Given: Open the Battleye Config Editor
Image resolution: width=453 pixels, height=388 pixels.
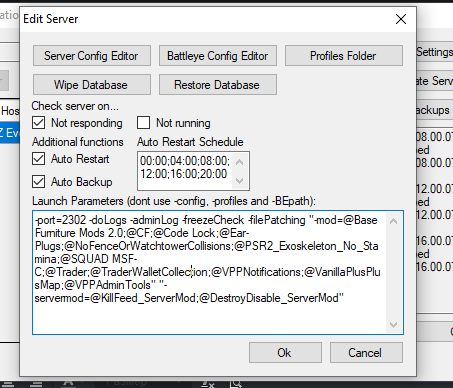Looking at the screenshot, I should click(218, 56).
